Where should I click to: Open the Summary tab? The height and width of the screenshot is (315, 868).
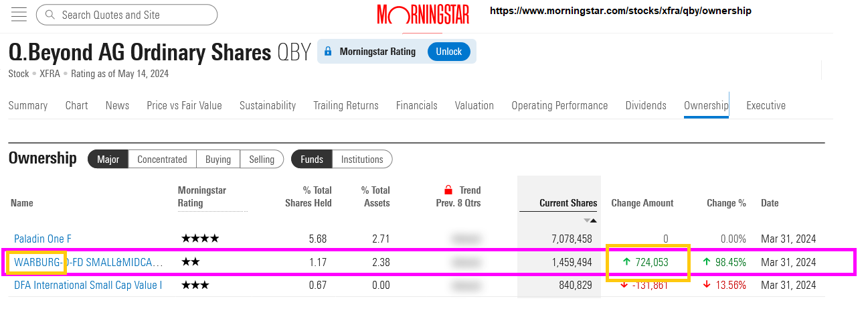click(28, 105)
